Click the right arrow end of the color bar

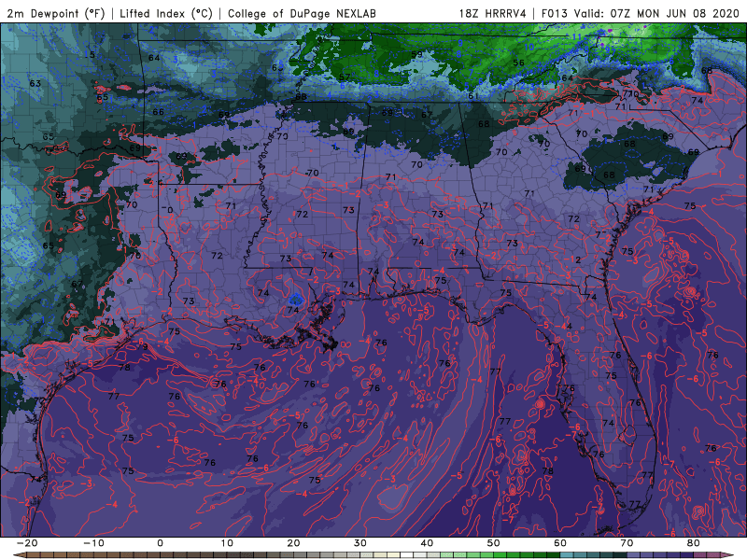[727, 555]
